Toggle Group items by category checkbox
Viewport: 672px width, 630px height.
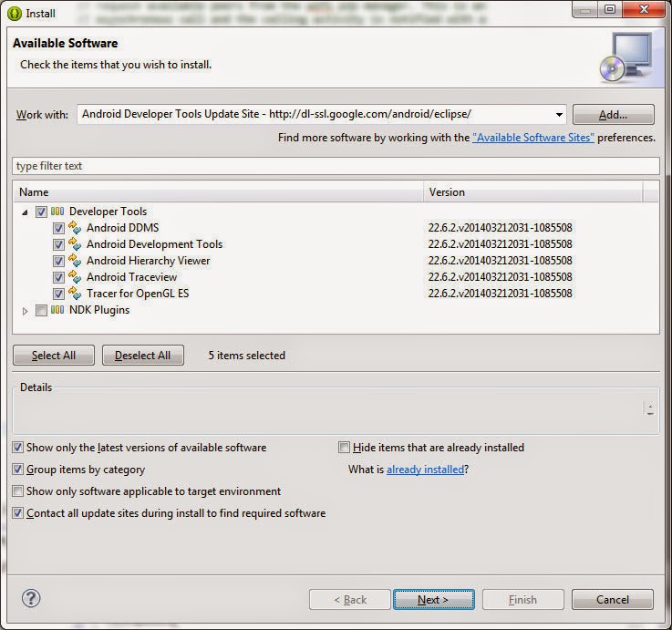pyautogui.click(x=17, y=470)
